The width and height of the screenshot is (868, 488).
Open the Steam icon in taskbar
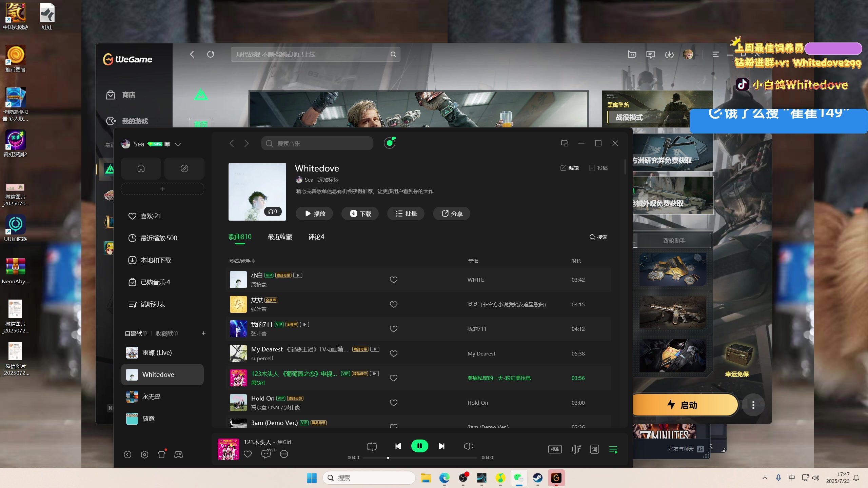(x=537, y=478)
